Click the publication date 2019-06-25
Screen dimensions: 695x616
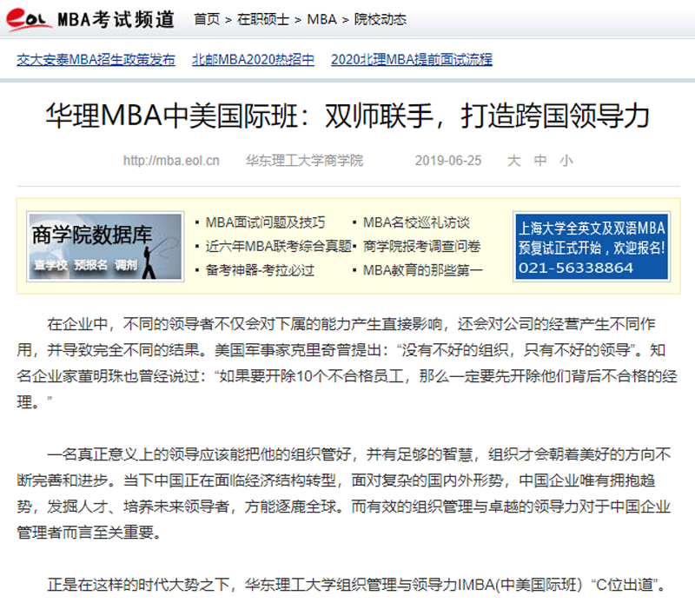point(448,161)
